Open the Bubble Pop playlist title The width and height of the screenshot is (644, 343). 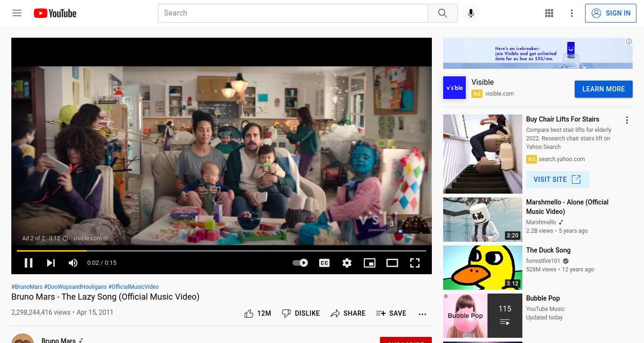tap(543, 298)
